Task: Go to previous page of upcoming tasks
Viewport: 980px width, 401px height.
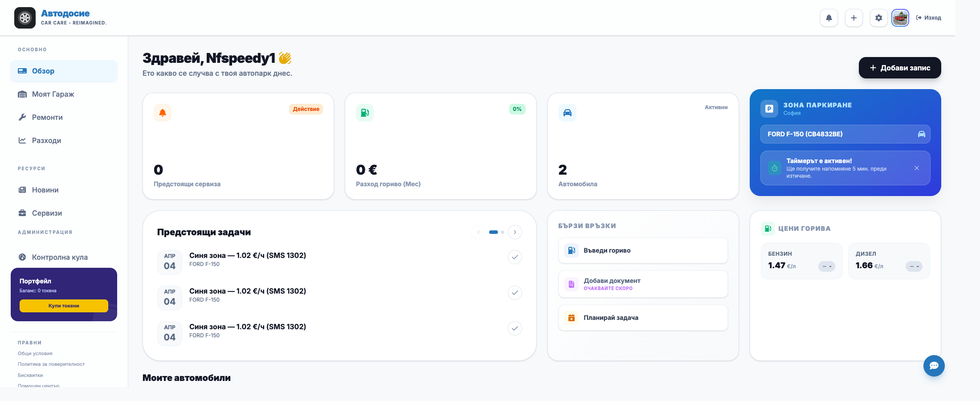Action: 478,232
